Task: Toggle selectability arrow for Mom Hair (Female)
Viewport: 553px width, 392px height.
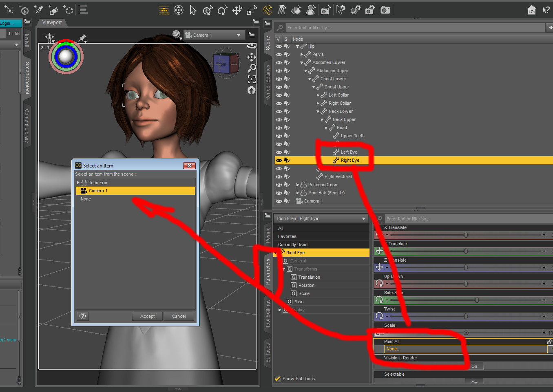Action: (287, 193)
